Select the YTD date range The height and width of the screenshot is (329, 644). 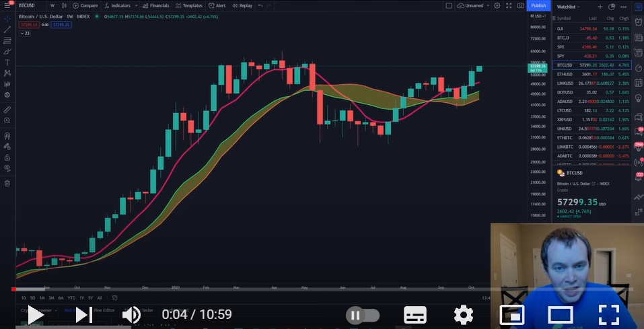(x=71, y=298)
